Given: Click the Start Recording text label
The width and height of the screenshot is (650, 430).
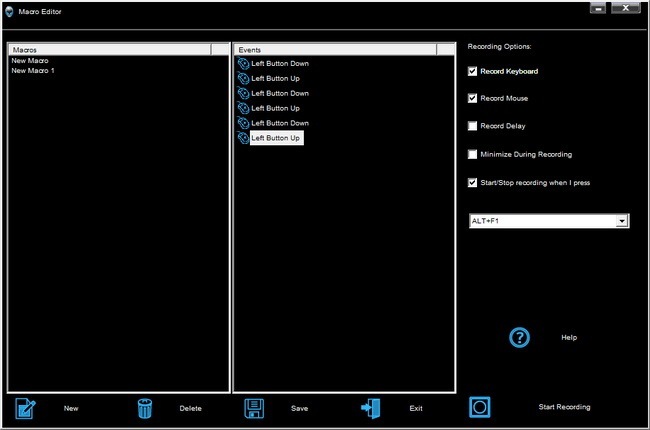Looking at the screenshot, I should click(564, 407).
